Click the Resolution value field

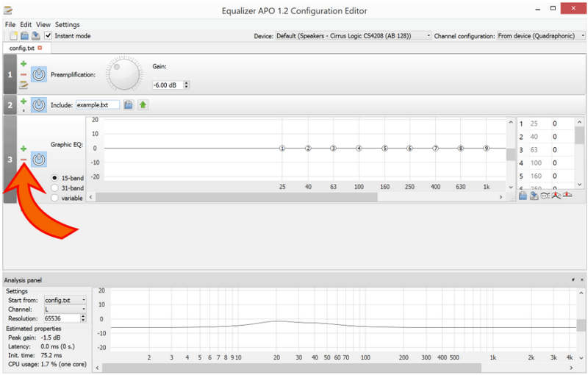click(x=62, y=318)
